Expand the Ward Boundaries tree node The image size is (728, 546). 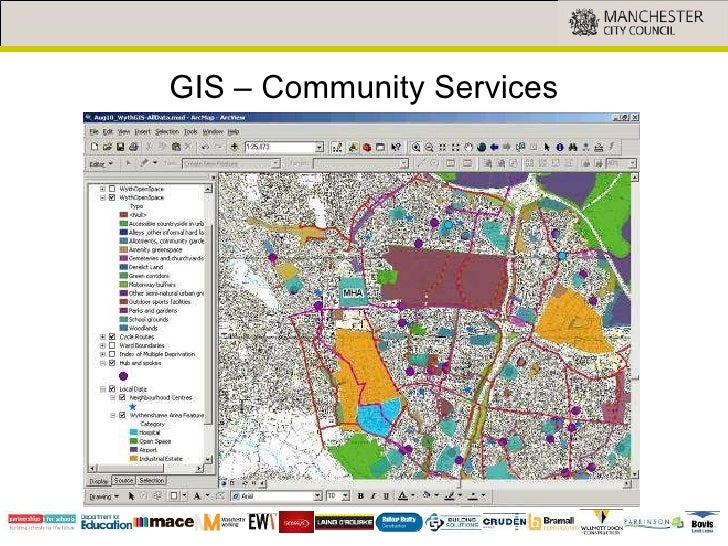pyautogui.click(x=103, y=345)
